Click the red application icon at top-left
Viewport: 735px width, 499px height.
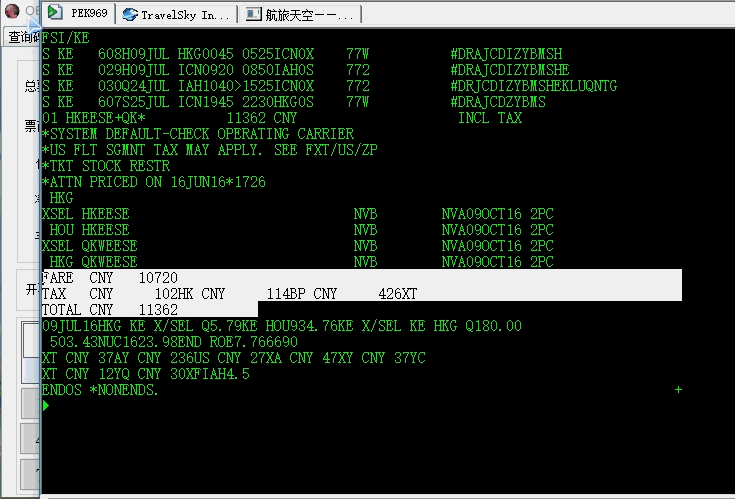[13, 12]
